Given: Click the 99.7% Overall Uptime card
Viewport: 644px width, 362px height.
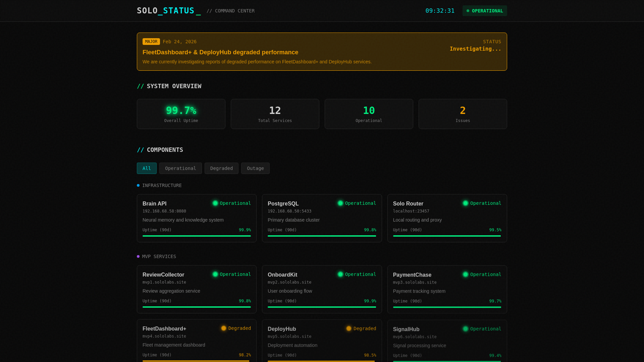Looking at the screenshot, I should [181, 114].
